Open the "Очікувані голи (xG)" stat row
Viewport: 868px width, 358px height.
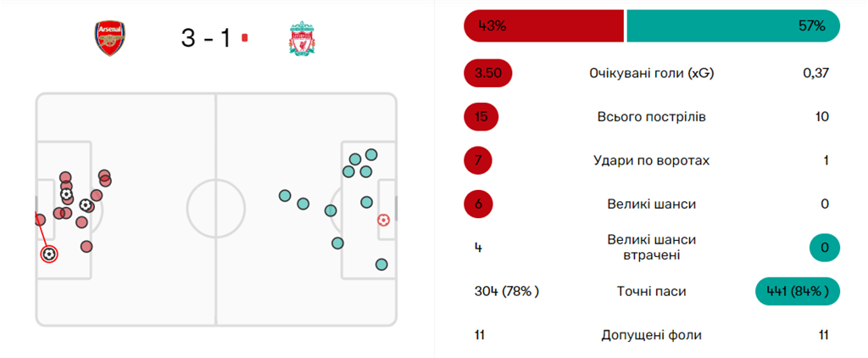coord(651,73)
